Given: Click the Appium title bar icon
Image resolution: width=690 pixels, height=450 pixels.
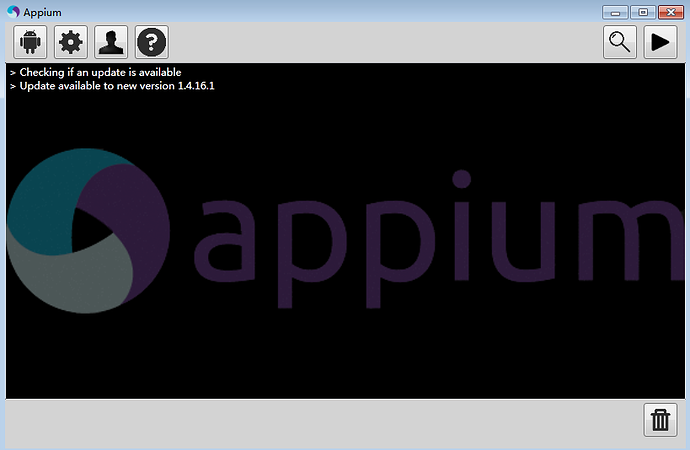Looking at the screenshot, I should point(13,12).
